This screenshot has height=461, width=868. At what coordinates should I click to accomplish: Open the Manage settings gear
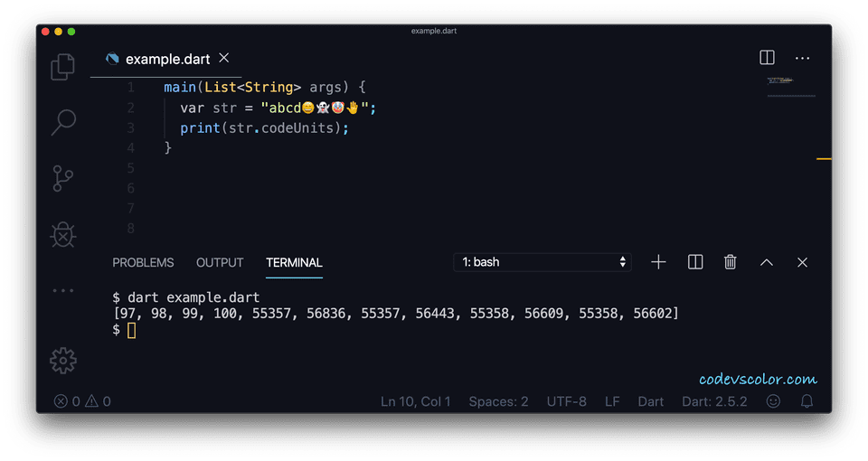[x=62, y=361]
